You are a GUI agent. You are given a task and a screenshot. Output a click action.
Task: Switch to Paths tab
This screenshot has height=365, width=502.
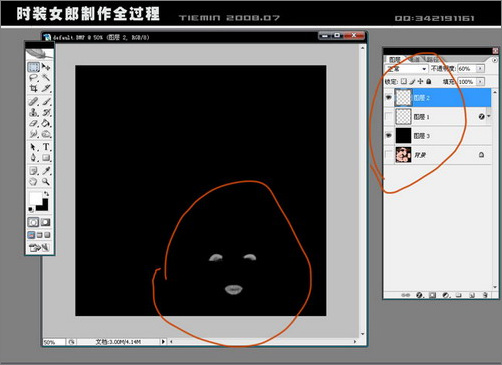tap(433, 59)
